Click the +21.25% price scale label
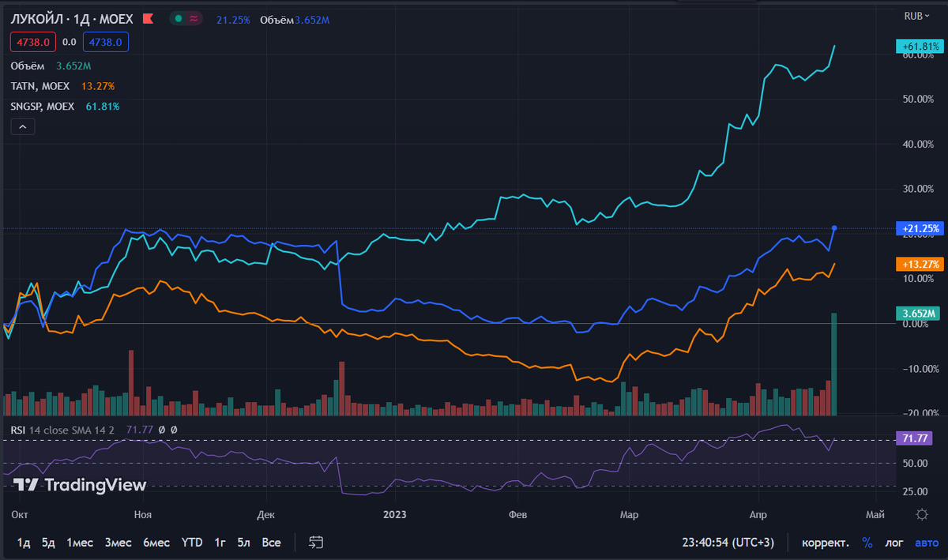The height and width of the screenshot is (560, 948). 918,228
